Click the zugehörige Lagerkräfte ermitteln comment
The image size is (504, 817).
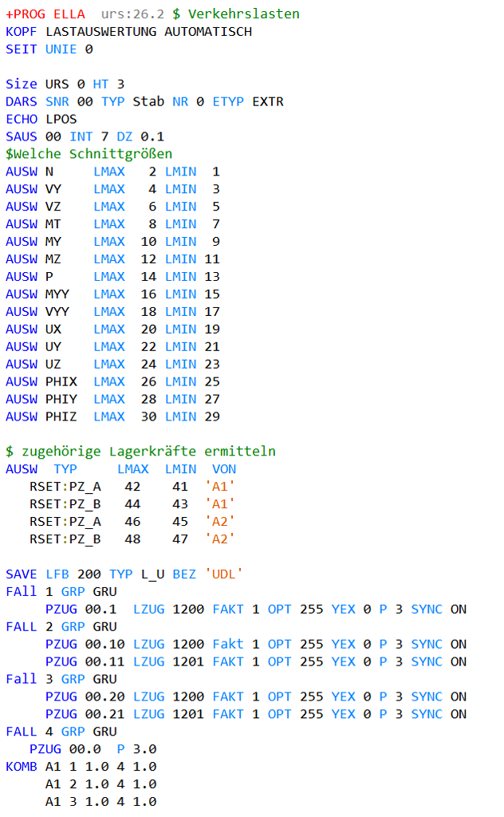[148, 452]
